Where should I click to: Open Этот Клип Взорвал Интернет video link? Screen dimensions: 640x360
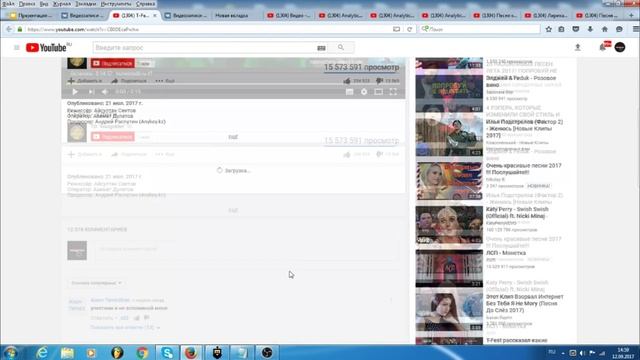click(524, 303)
